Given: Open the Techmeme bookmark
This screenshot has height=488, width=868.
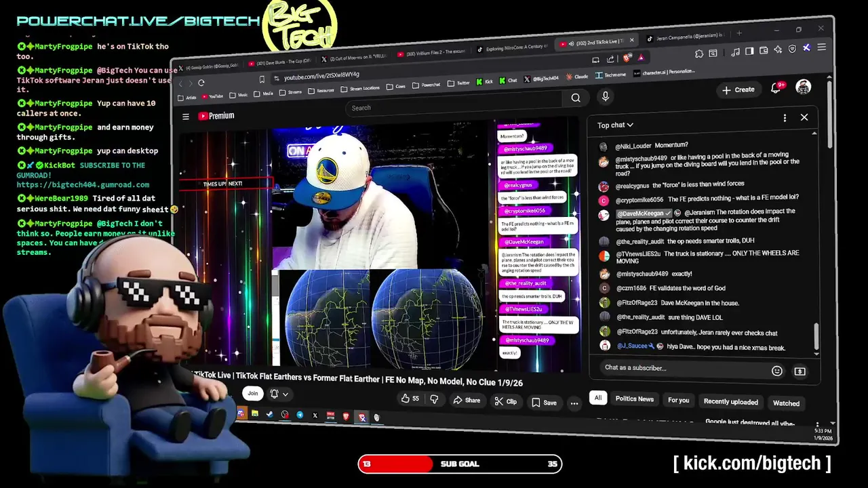Looking at the screenshot, I should pyautogui.click(x=610, y=75).
